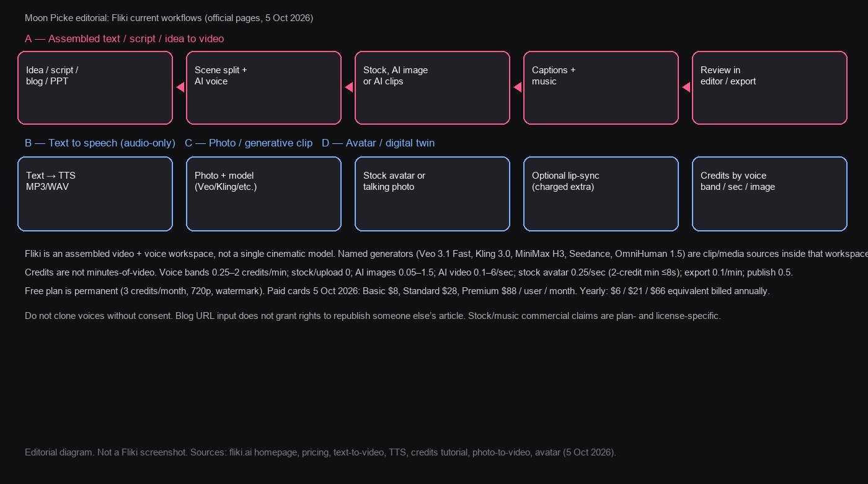This screenshot has height=484, width=868.
Task: Click the 'Stock, AI image or AI clips' box
Action: point(432,87)
